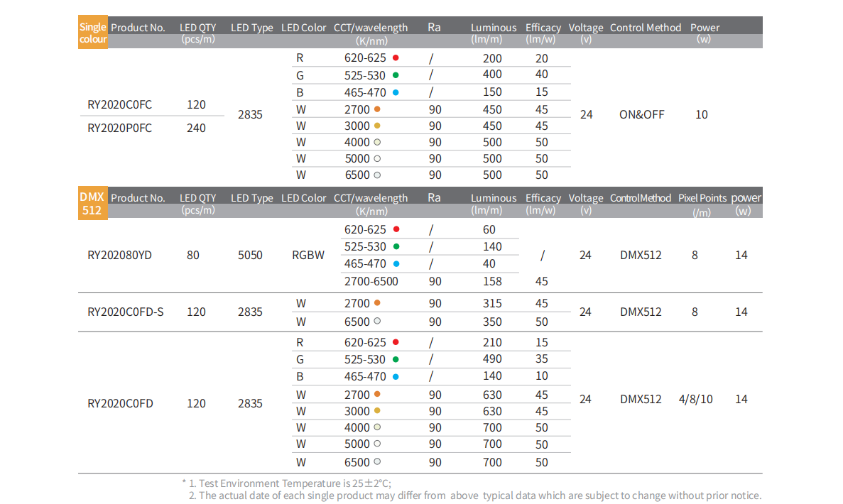Image resolution: width=843 pixels, height=504 pixels.
Task: Click white dot beside 6500 in RY2020C0FD-S row
Action: coord(378,321)
